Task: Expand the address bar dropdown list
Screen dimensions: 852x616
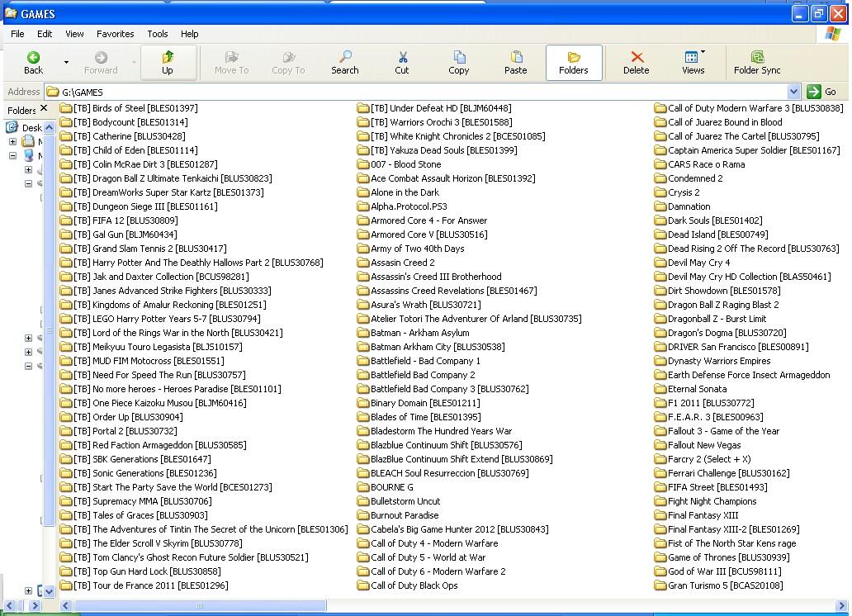Action: [793, 92]
